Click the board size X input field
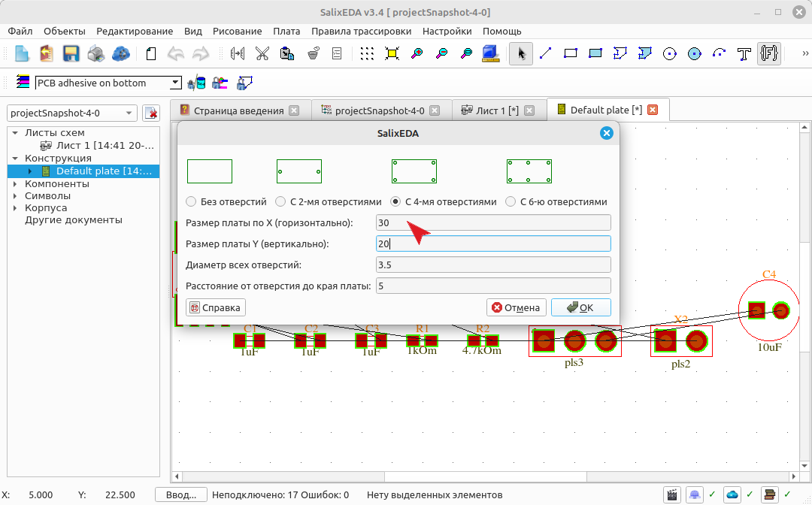 [x=493, y=222]
